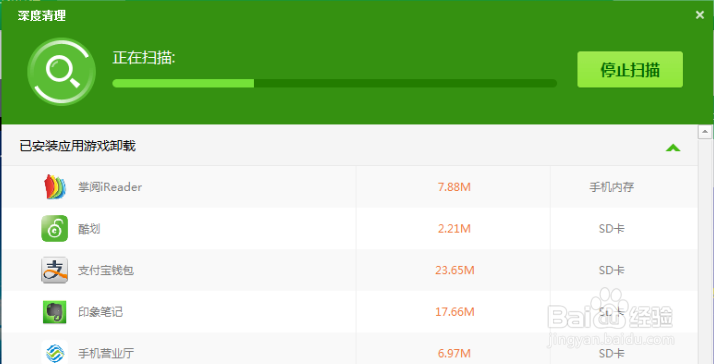Click the SD卡 location for 酷划
This screenshot has width=714, height=364.
pos(612,229)
